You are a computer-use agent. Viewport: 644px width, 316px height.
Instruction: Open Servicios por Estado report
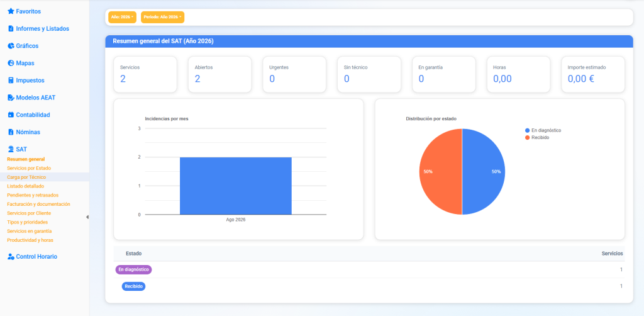click(x=29, y=168)
